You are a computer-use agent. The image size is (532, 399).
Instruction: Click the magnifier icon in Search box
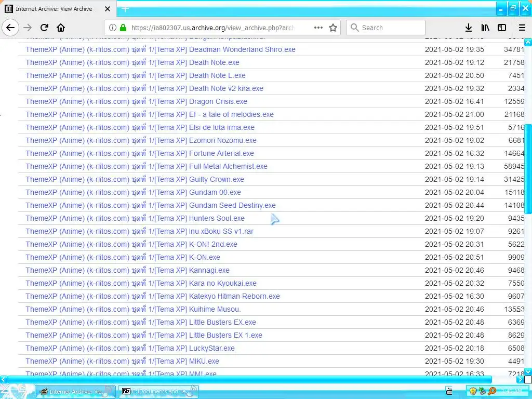354,28
